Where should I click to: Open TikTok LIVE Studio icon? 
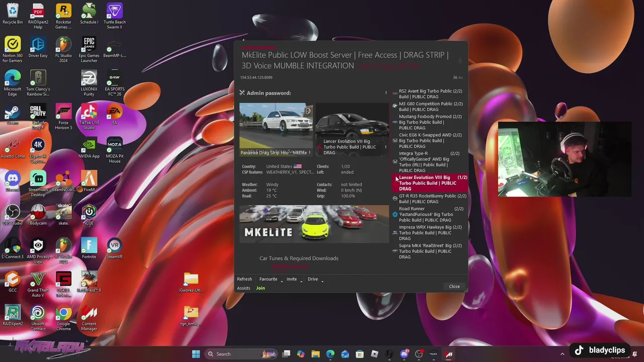[x=89, y=117]
